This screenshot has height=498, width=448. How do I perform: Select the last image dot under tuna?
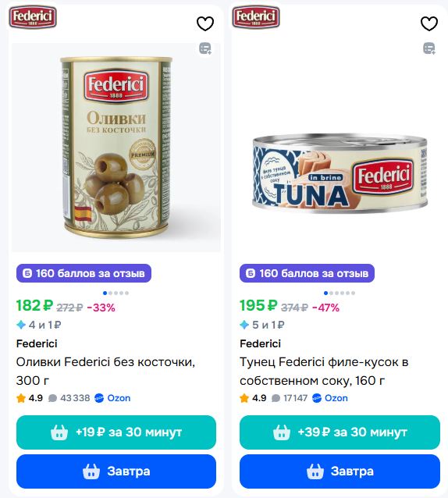354,293
